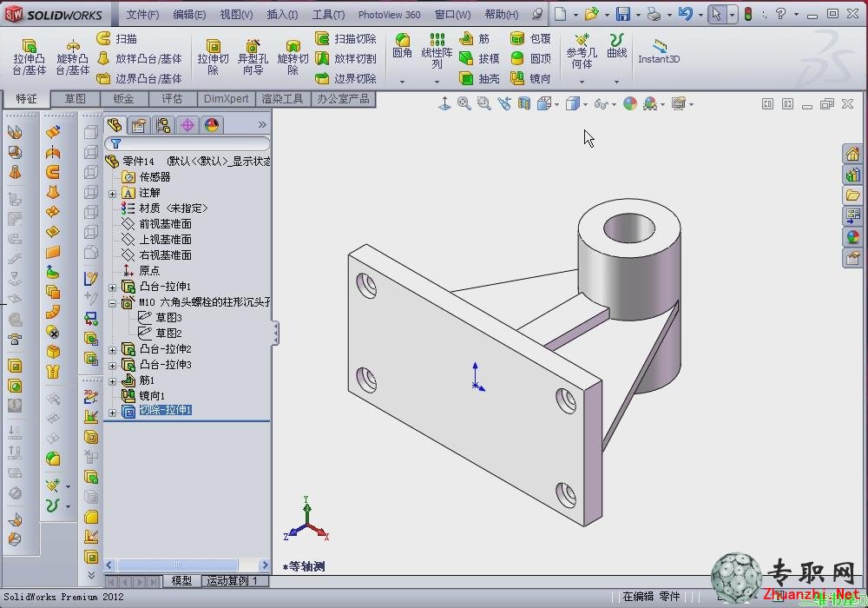Open the DisplayManager tab
Screen dimensions: 868x608
[x=212, y=125]
